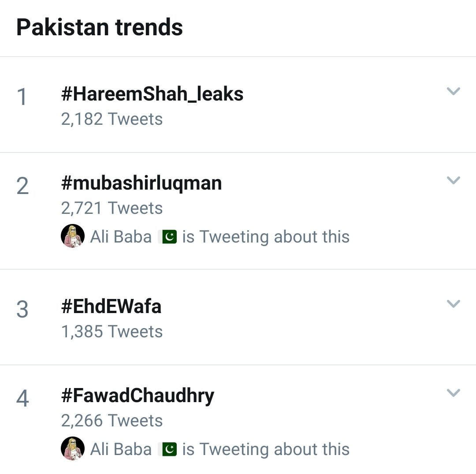Tap Ali Baba avatar under #mubashirluqman
Image resolution: width=476 pixels, height=474 pixels.
72,236
